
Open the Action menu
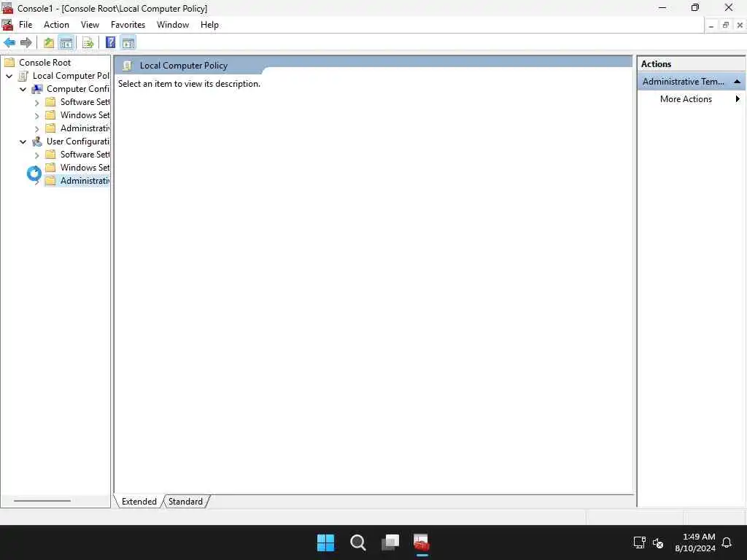[x=56, y=25]
